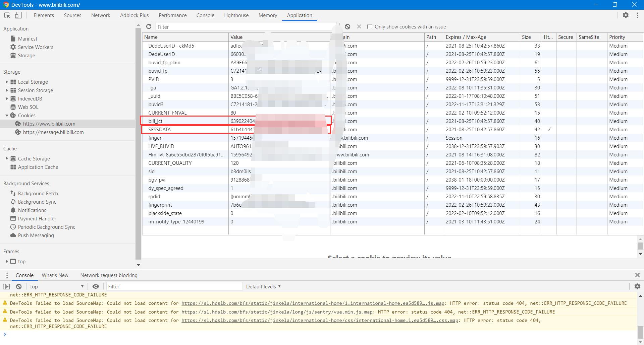
Task: Open the What's New drawer tab
Action: 55,275
